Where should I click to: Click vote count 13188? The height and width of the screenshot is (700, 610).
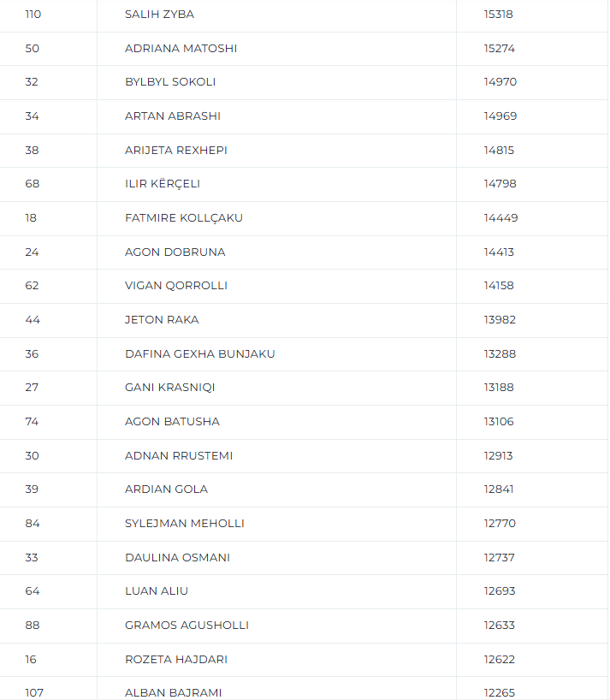click(499, 388)
